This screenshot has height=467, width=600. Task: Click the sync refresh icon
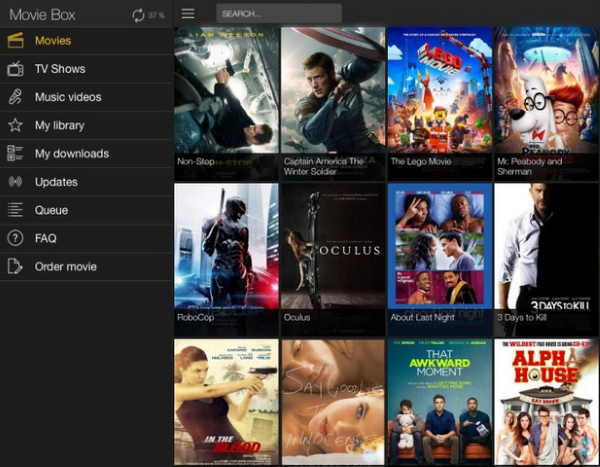tap(138, 15)
